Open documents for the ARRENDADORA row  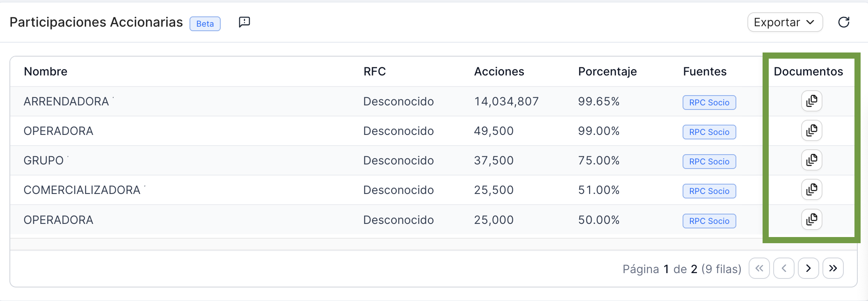pos(811,101)
